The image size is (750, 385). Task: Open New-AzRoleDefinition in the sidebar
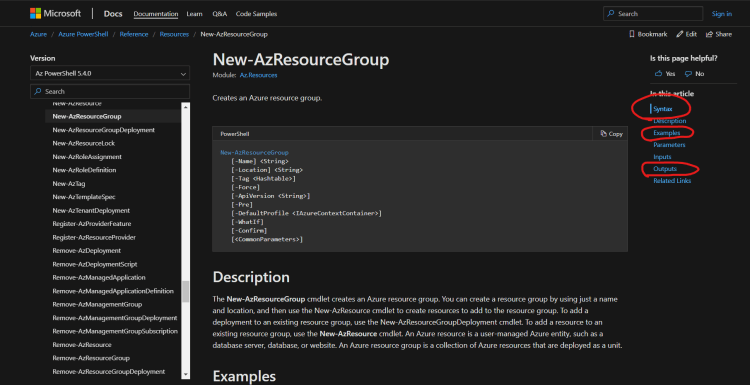tap(84, 170)
